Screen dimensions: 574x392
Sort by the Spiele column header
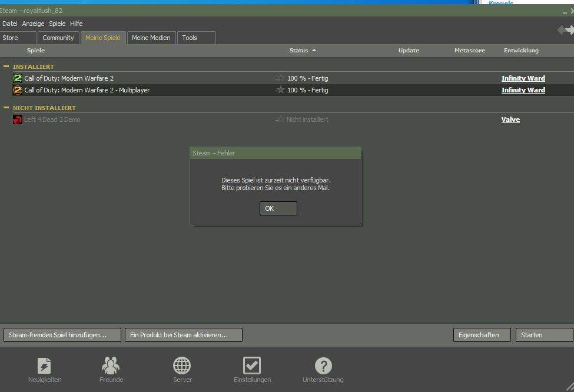(x=36, y=50)
